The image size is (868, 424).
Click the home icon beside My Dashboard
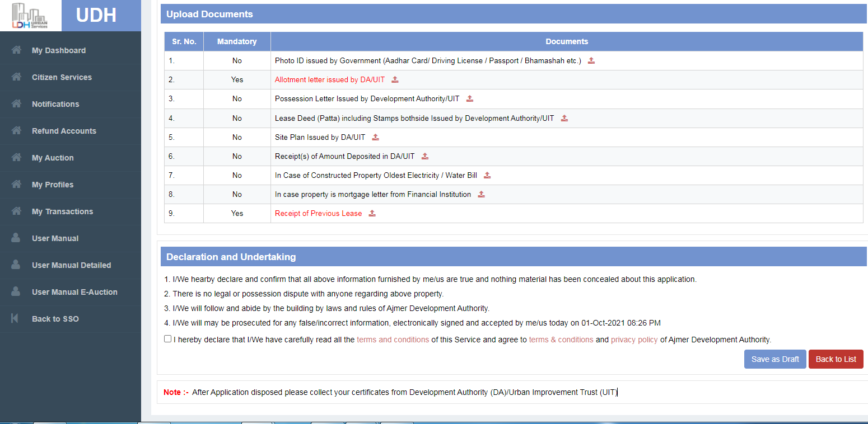click(x=16, y=50)
